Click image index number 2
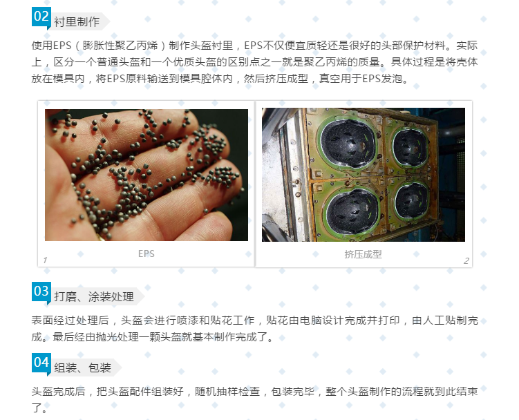Viewport: 519px width, 420px height. pos(466,261)
